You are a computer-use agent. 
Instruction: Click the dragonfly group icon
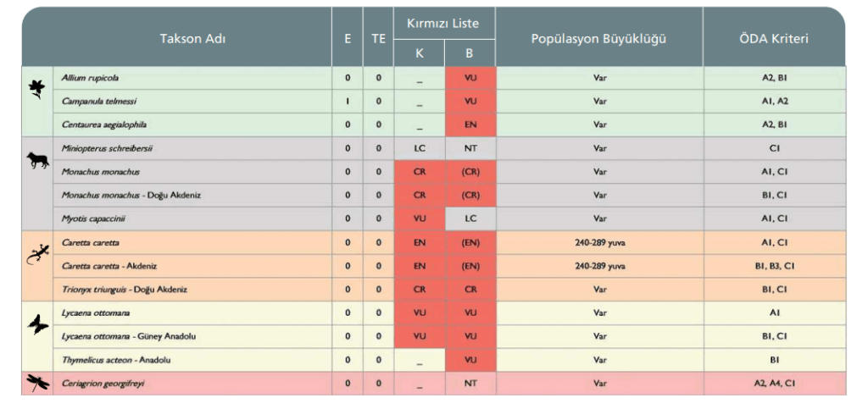(37, 382)
